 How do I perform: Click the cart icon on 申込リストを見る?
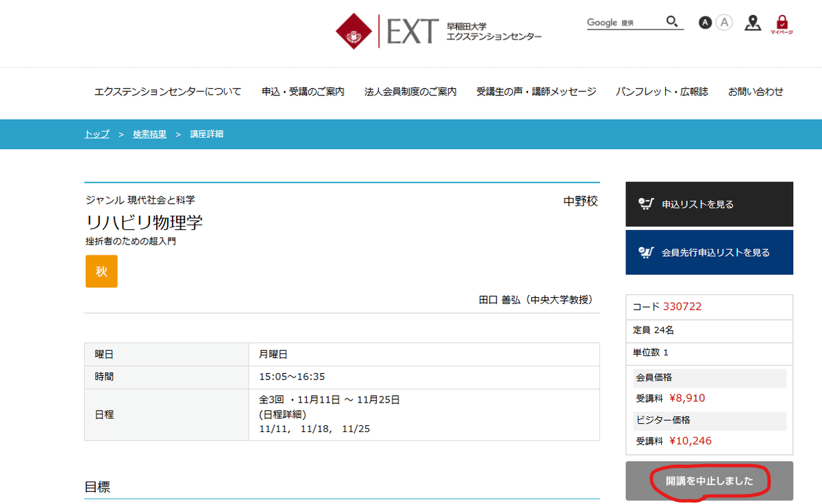tap(645, 204)
